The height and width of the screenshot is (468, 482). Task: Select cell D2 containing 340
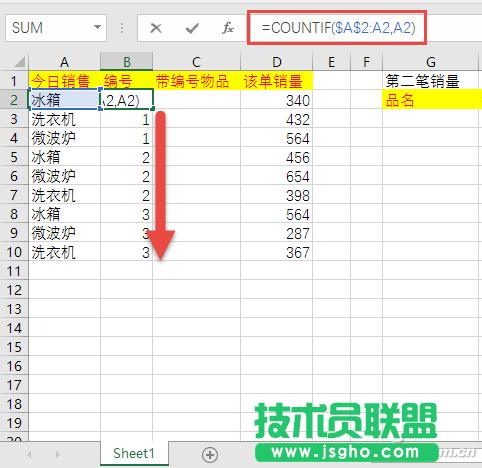pos(276,100)
